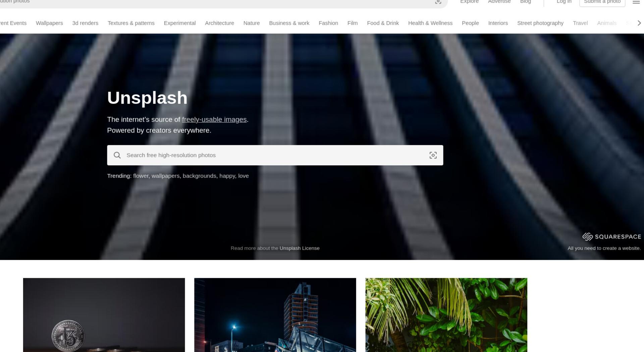Click the visual search icon in hero search bar
The height and width of the screenshot is (352, 644).
[433, 155]
